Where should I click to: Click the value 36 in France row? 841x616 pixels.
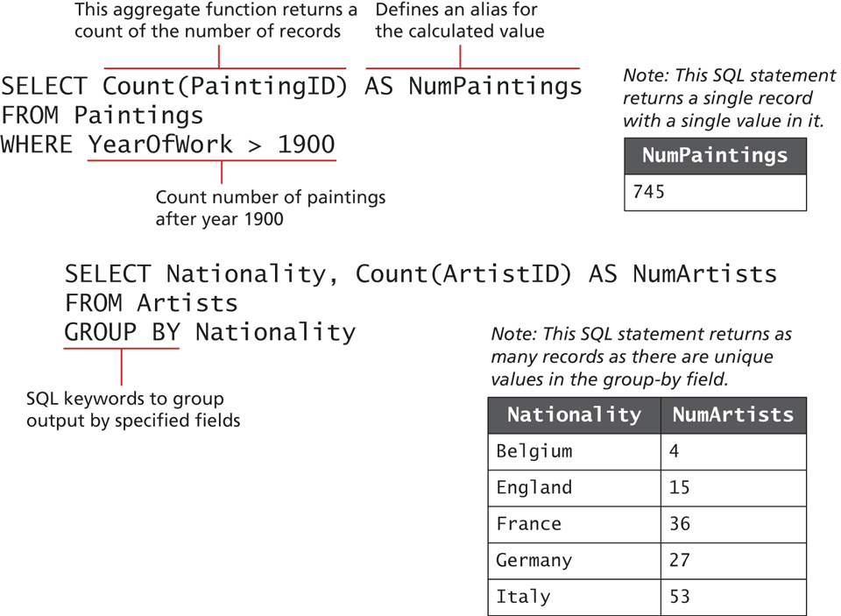pyautogui.click(x=680, y=524)
